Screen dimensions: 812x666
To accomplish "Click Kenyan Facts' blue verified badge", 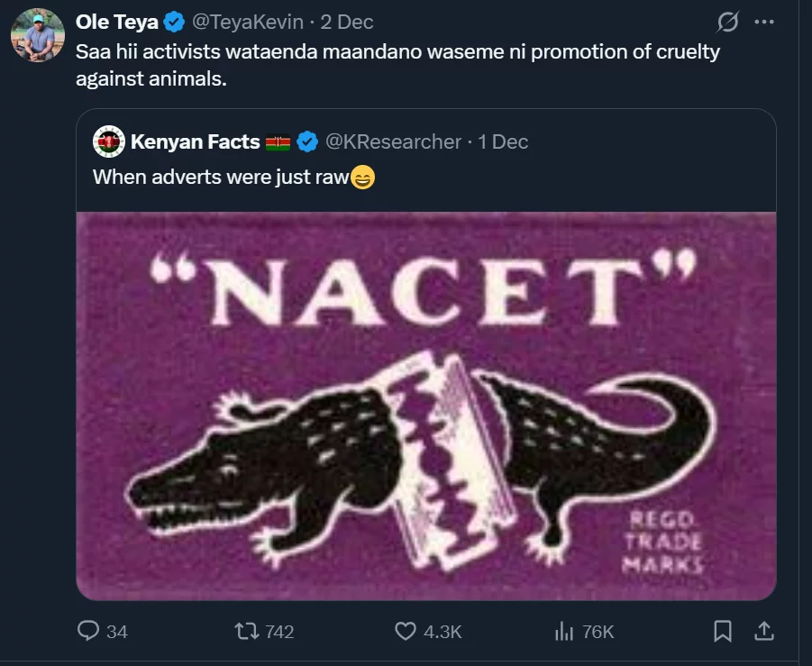I will pos(306,141).
